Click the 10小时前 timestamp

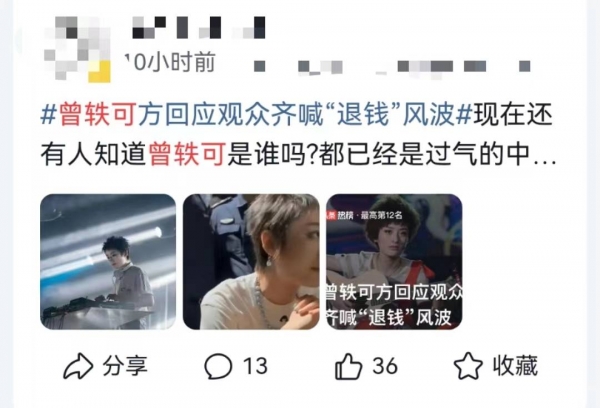coord(170,62)
